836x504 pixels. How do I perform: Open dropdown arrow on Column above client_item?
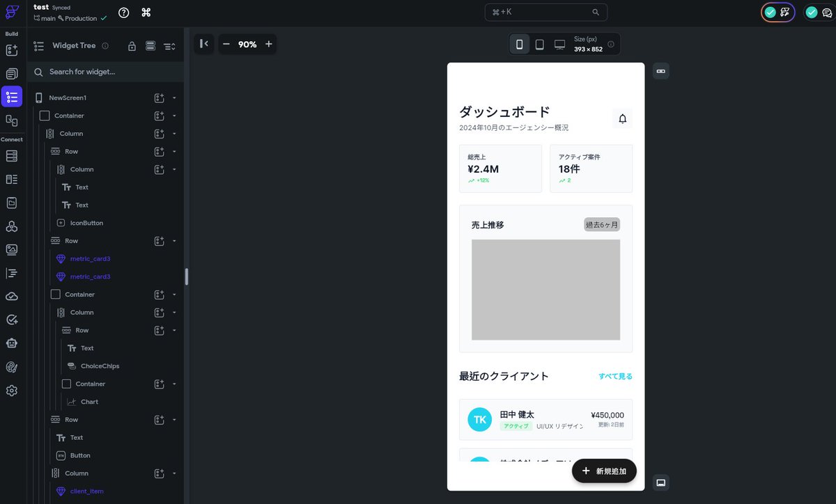(174, 473)
